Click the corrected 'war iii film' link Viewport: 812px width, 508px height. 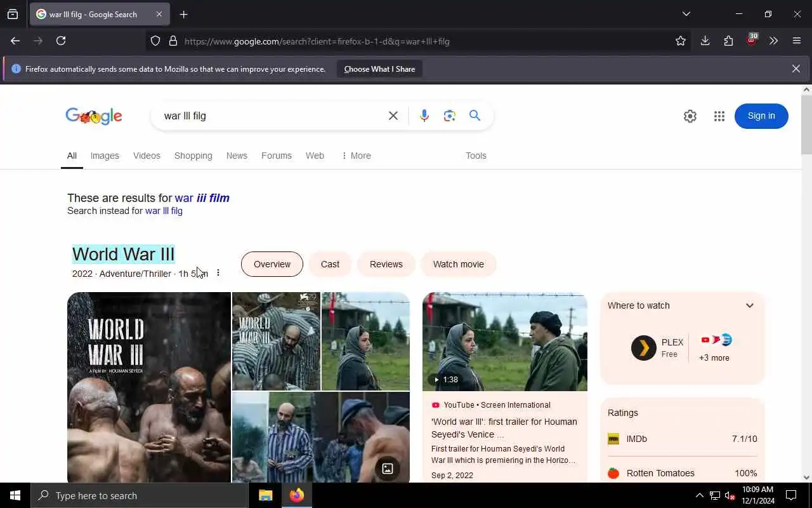[202, 198]
